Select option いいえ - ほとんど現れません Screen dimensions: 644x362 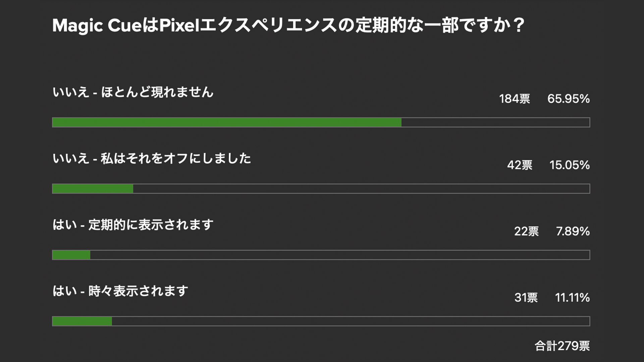[x=133, y=92]
